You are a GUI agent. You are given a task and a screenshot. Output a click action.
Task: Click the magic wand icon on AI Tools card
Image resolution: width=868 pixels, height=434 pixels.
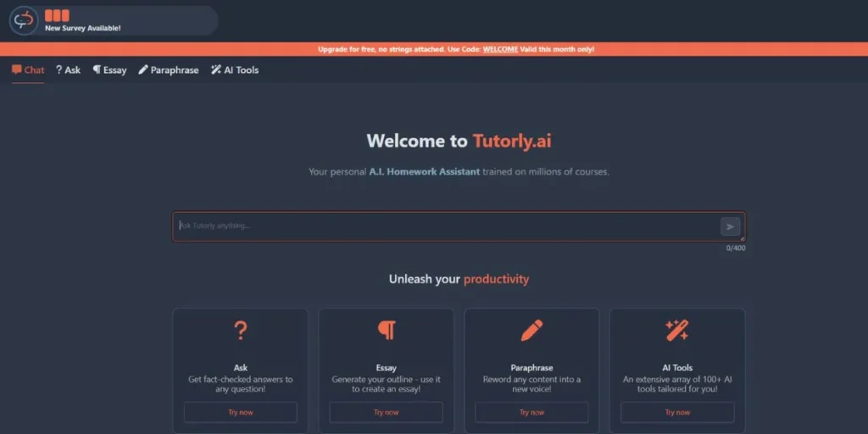pos(677,331)
